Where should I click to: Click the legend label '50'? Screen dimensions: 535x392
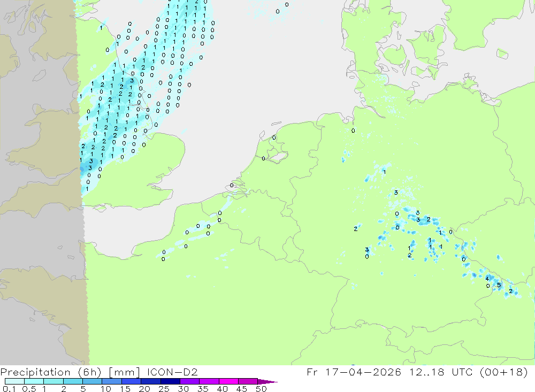261,389
